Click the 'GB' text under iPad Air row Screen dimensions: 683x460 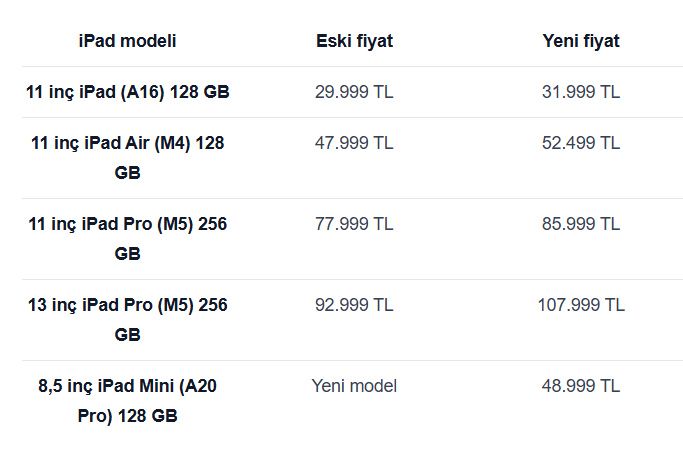(x=128, y=173)
